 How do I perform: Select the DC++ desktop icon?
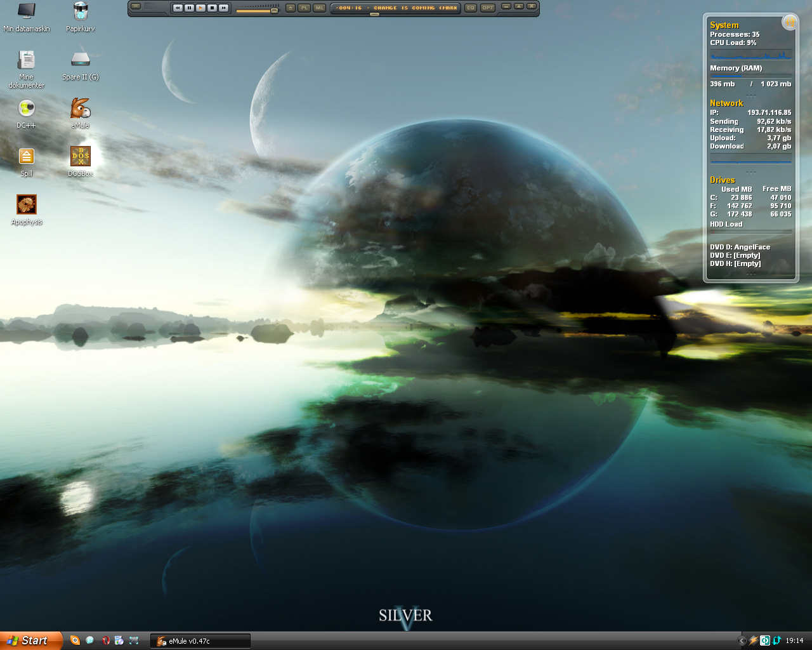tap(26, 114)
